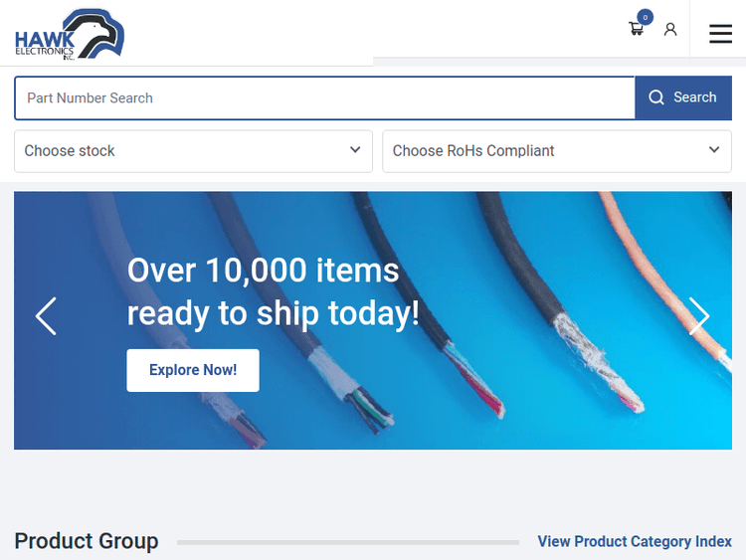Click the Hawk Electronics logo
Image resolution: width=746 pixels, height=560 pixels.
coord(70,34)
